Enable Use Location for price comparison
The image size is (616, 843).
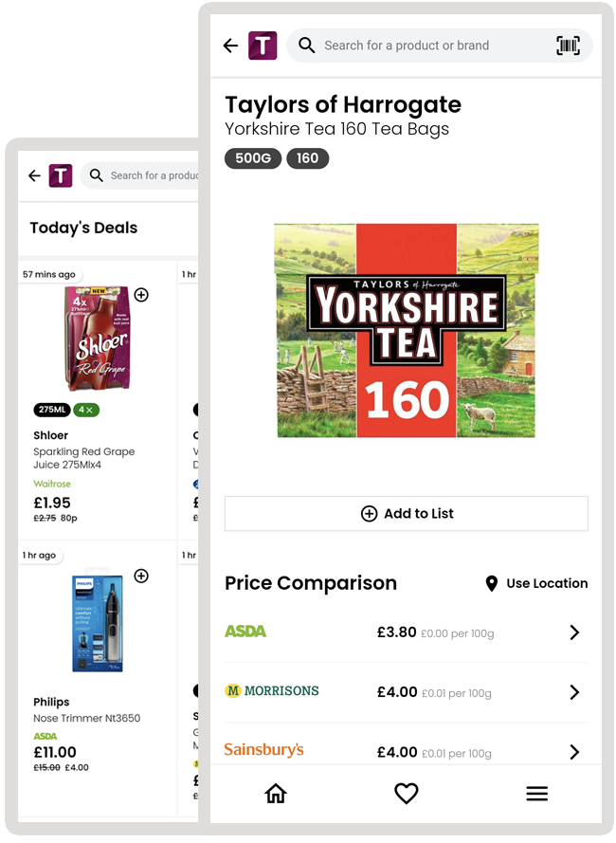(x=536, y=583)
